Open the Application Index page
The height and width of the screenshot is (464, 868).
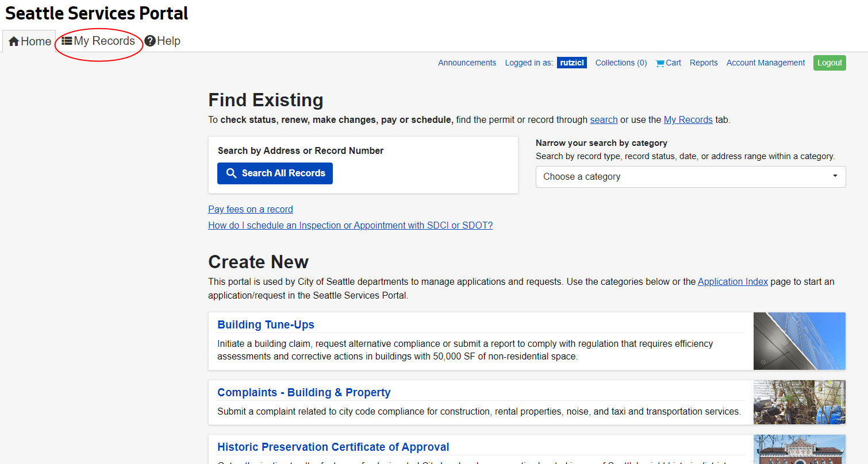coord(732,281)
